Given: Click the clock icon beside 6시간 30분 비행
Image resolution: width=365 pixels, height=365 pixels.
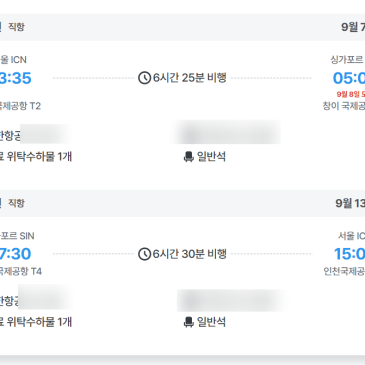Looking at the screenshot, I should 144,254.
